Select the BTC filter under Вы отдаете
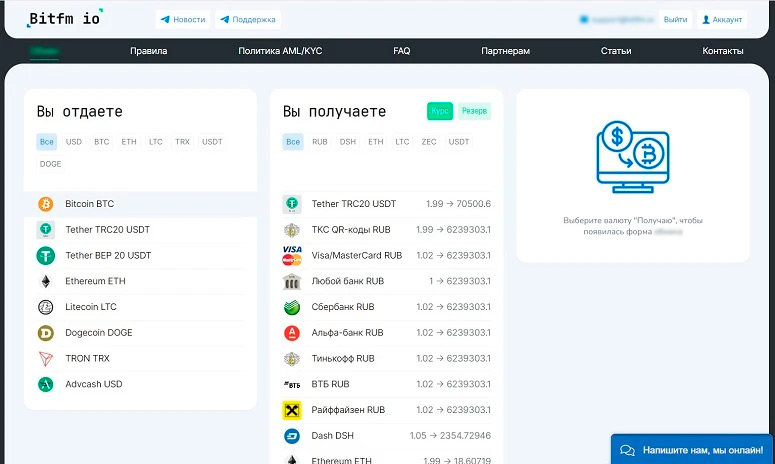The width and height of the screenshot is (775, 464). tap(102, 142)
